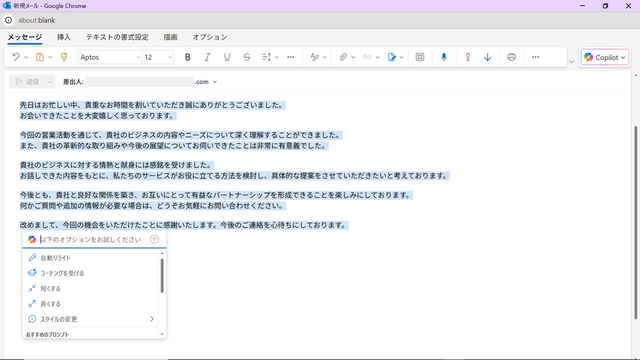The height and width of the screenshot is (360, 640).
Task: Mark low importance with the blue down arrow
Action: click(x=487, y=57)
